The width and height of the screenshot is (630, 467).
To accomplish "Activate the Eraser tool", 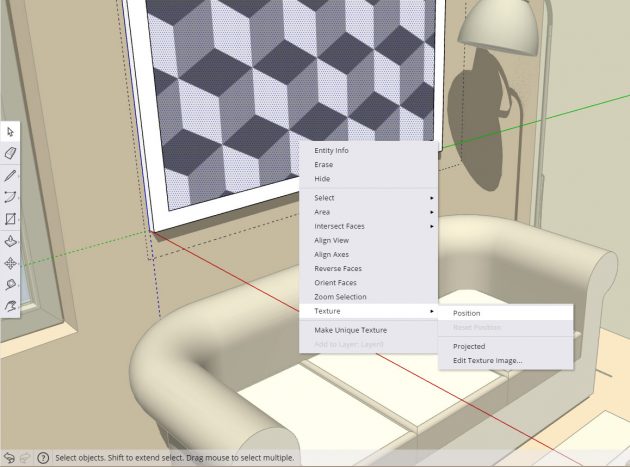I will 11,153.
